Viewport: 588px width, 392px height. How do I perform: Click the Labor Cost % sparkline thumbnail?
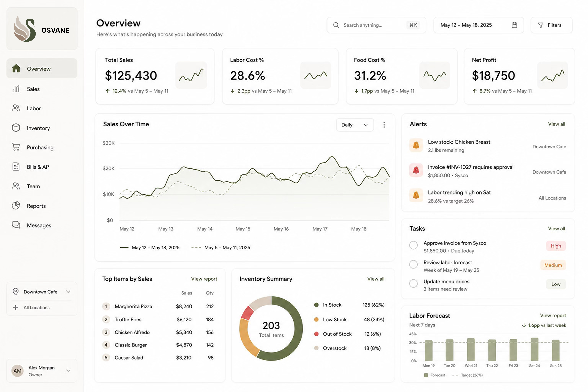[x=315, y=75]
